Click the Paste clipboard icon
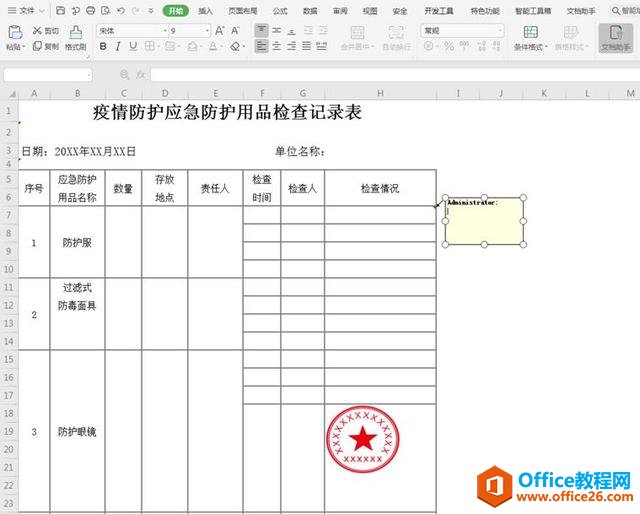 [15, 32]
